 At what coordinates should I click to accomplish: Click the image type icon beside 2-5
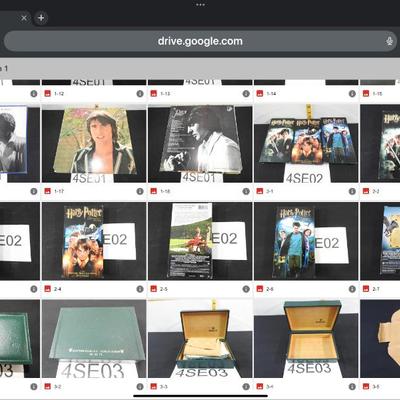(x=154, y=289)
